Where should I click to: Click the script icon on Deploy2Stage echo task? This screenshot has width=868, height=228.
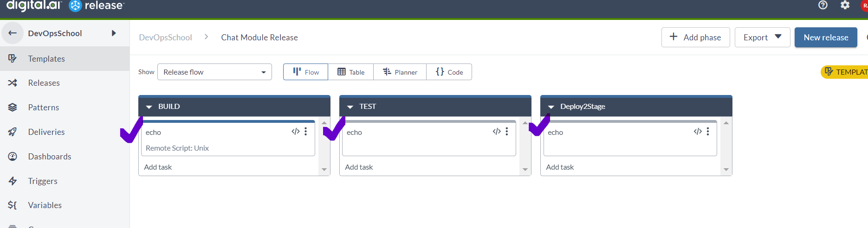[x=698, y=132]
